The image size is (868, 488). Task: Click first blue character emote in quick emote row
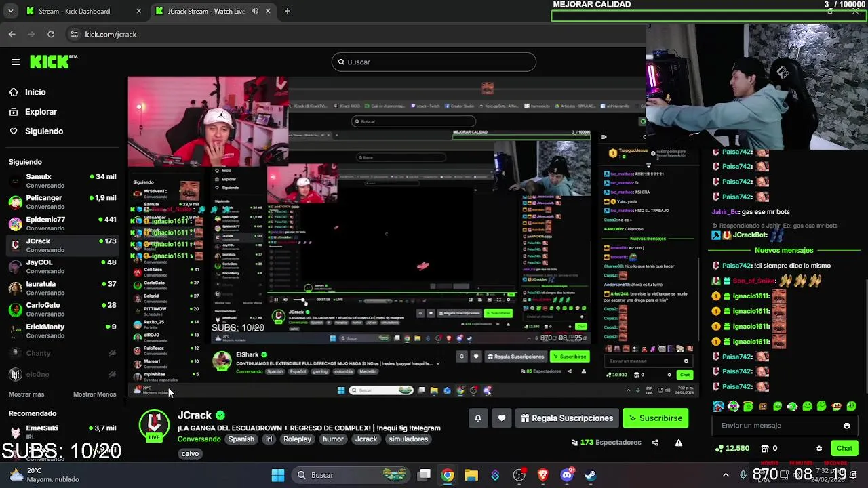pos(718,407)
